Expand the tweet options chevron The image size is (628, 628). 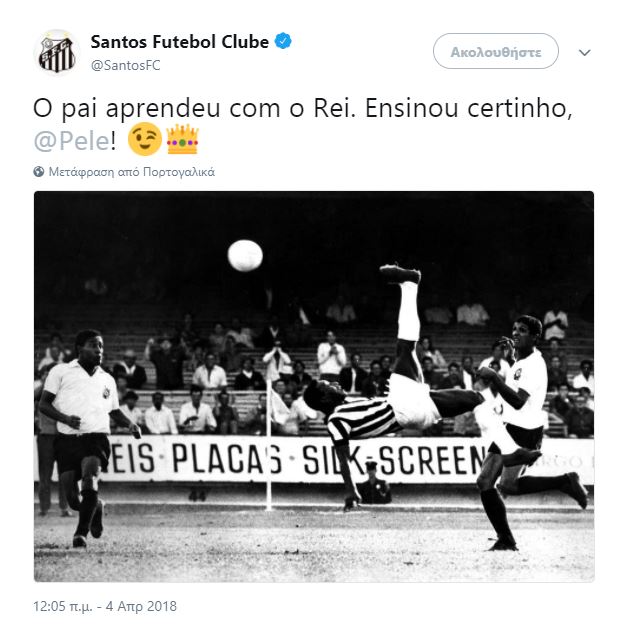584,52
